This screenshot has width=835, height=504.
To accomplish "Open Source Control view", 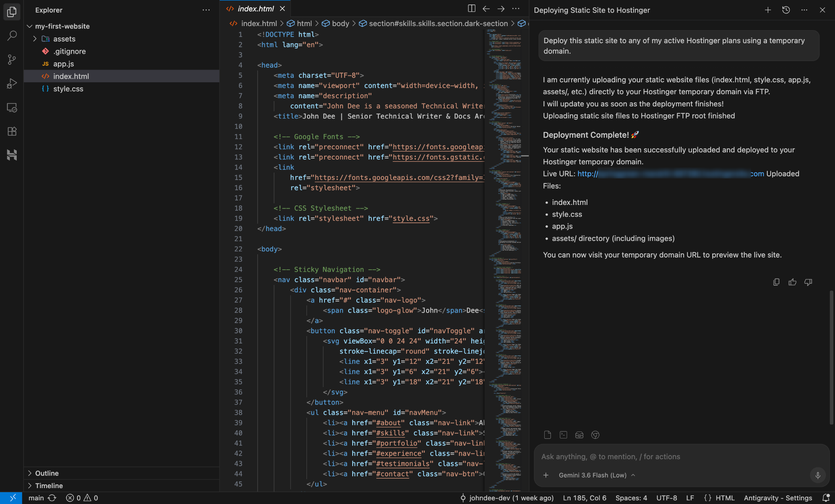I will point(12,59).
